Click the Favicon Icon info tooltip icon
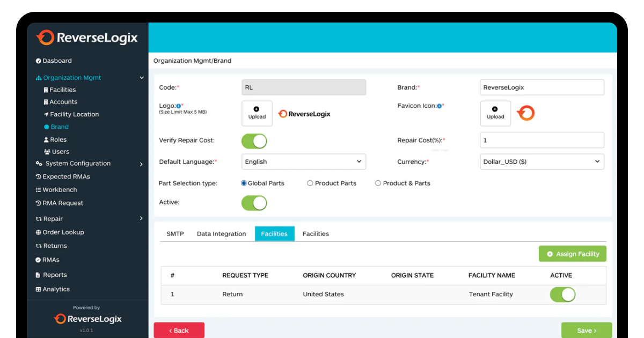The width and height of the screenshot is (644, 338). [439, 106]
